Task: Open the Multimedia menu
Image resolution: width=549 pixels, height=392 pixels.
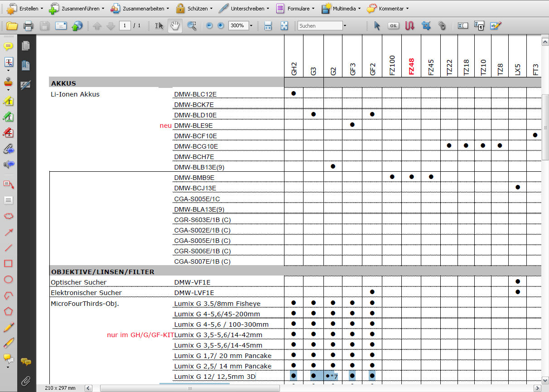Action: (x=342, y=8)
